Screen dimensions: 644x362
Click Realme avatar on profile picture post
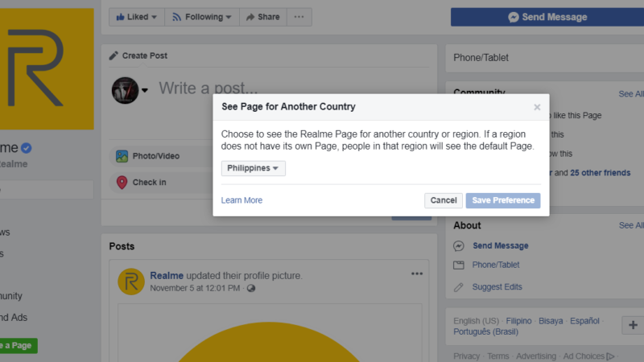point(131,282)
